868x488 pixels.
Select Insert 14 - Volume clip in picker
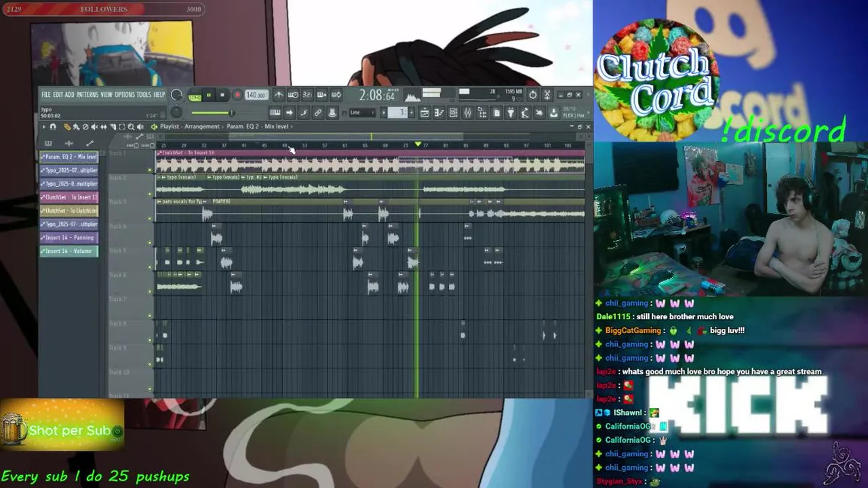(x=69, y=251)
